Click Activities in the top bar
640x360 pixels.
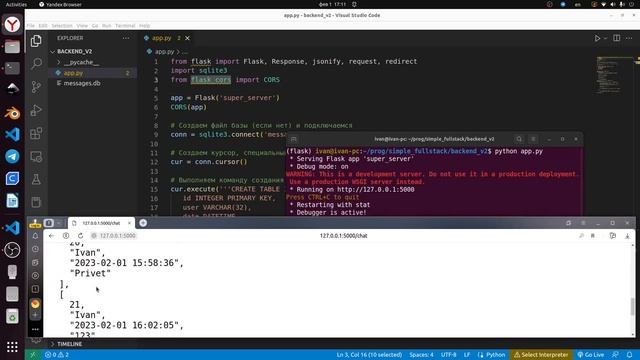[16, 4]
